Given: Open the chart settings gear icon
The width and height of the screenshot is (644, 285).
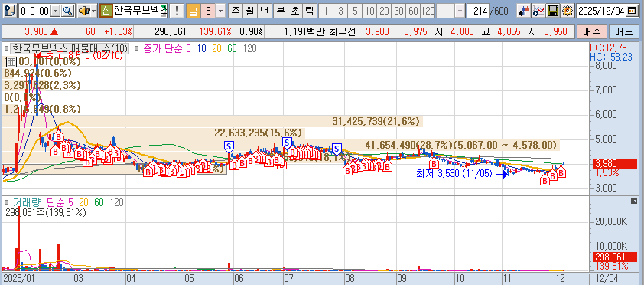Looking at the screenshot, I should coord(568,11).
